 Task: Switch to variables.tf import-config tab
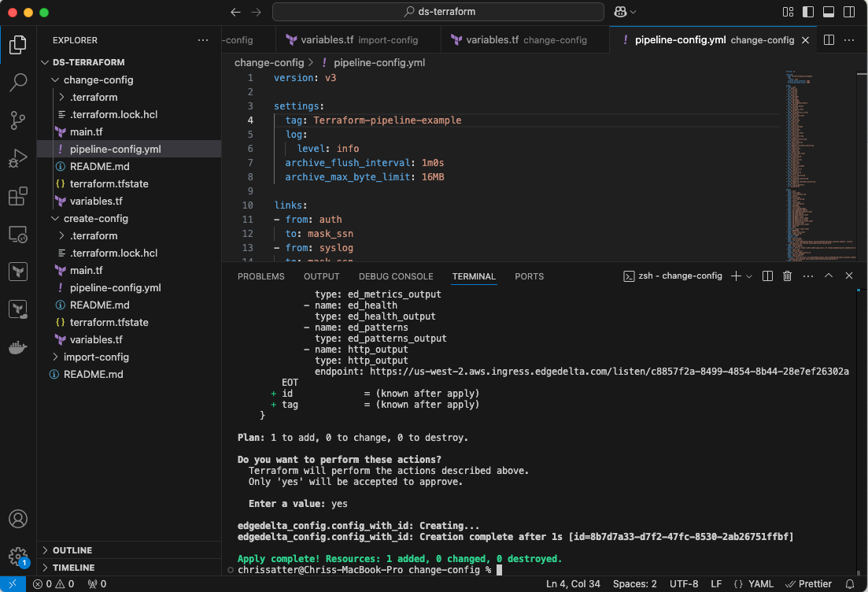[x=351, y=40]
